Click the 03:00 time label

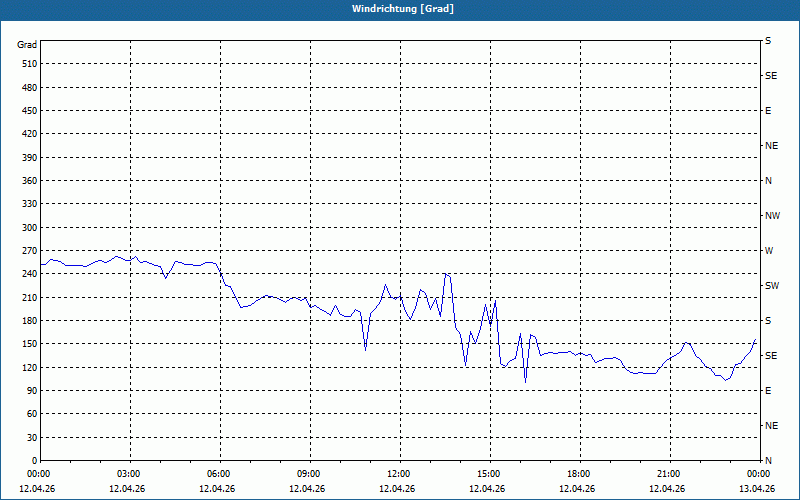[131, 474]
